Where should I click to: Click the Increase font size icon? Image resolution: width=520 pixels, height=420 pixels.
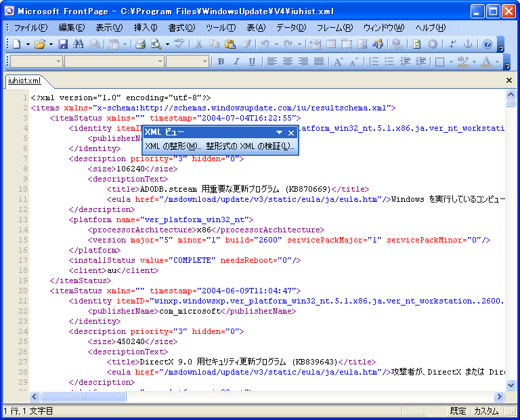(338, 62)
